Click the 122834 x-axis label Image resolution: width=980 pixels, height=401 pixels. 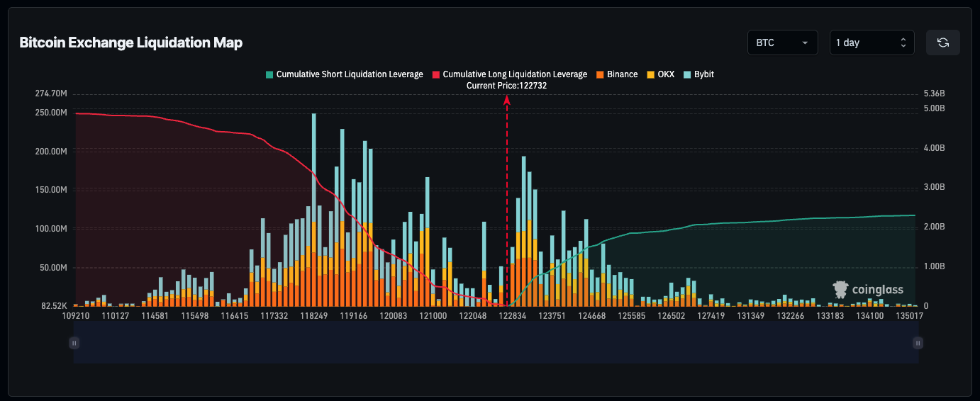point(513,317)
